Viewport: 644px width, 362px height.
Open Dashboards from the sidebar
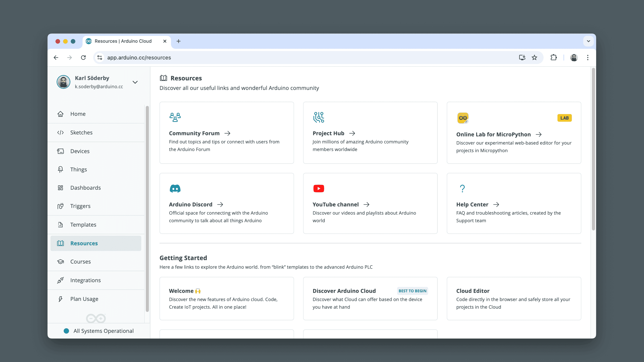[x=85, y=188]
